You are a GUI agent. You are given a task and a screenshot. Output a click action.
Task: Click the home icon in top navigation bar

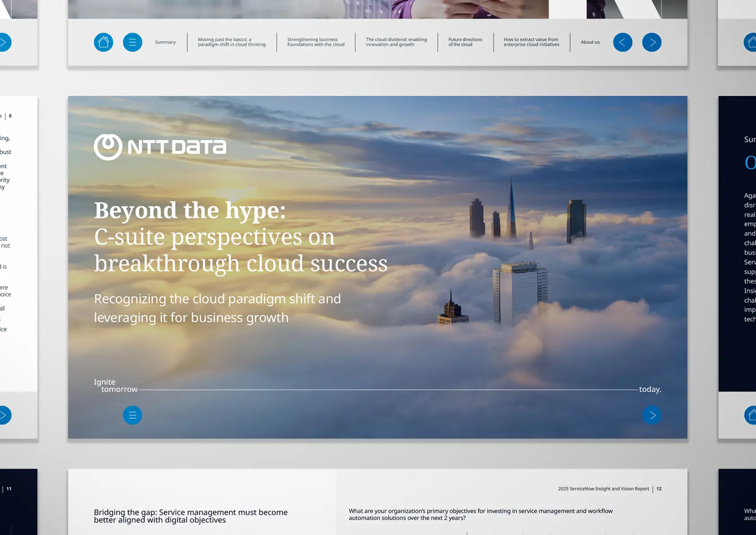(x=103, y=42)
